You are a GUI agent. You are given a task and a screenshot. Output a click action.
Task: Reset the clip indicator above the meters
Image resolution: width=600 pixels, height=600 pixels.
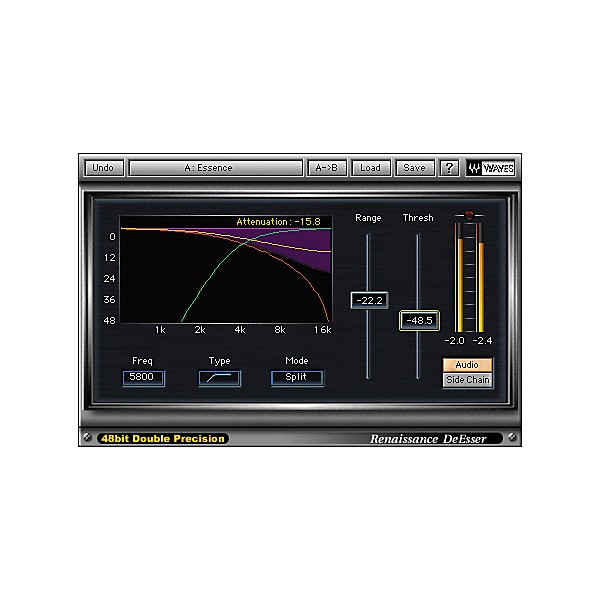(469, 215)
